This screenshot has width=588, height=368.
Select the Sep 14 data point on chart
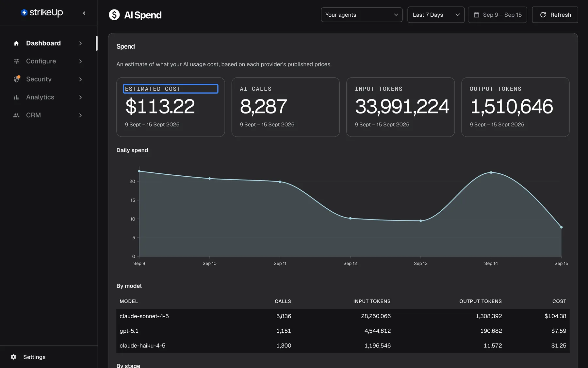491,172
